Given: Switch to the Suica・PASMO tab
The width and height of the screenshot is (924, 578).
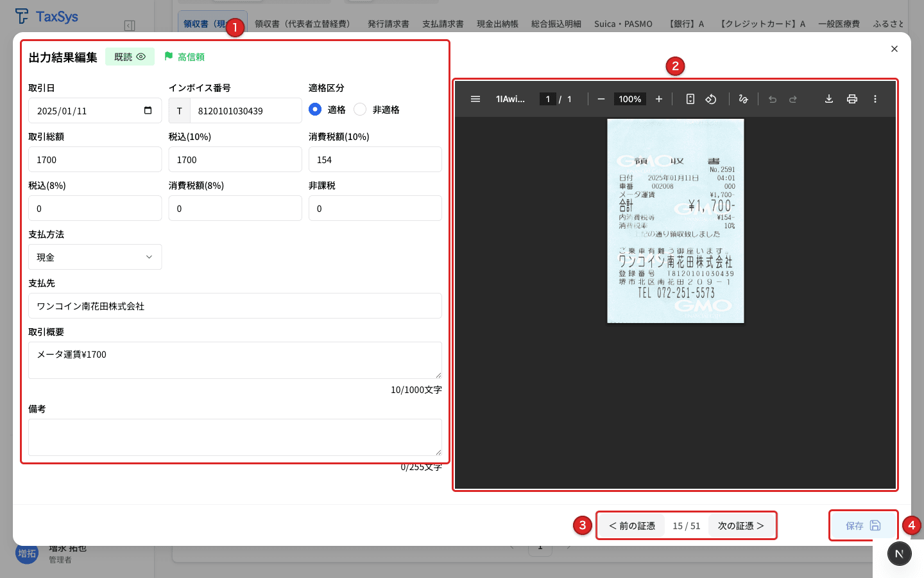Looking at the screenshot, I should [623, 24].
